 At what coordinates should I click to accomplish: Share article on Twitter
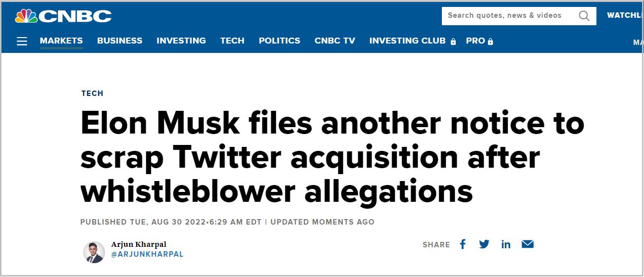point(484,244)
